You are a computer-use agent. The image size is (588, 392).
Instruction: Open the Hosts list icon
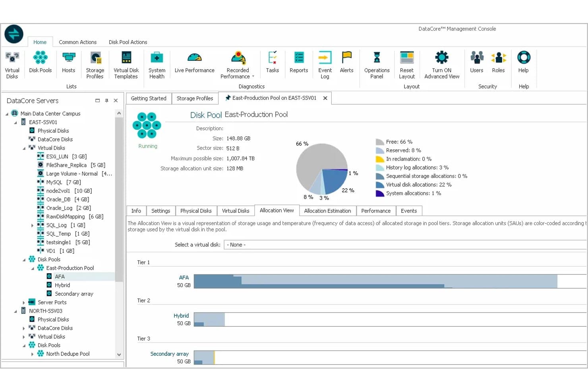point(68,62)
